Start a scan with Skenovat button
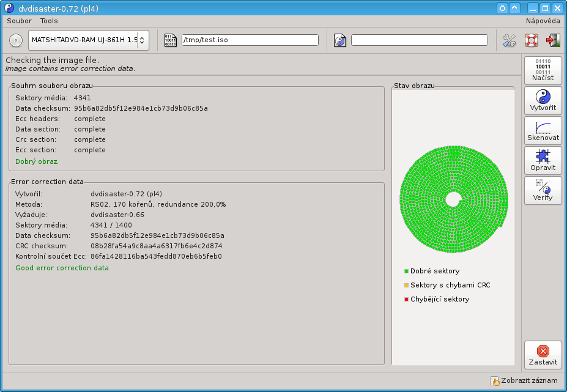 click(x=543, y=130)
